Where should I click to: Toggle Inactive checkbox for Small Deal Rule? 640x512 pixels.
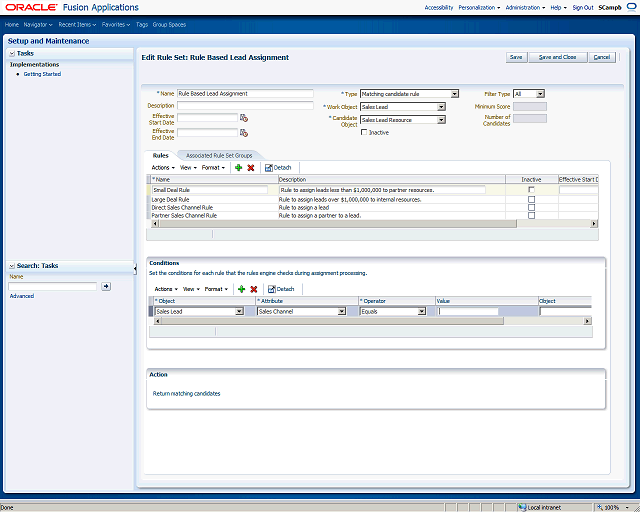[531, 190]
